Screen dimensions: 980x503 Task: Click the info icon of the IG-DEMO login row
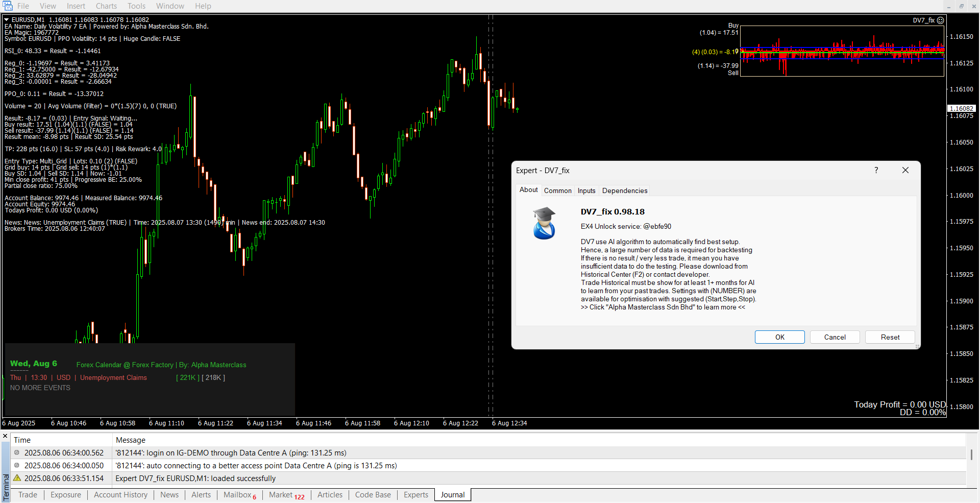pyautogui.click(x=17, y=452)
